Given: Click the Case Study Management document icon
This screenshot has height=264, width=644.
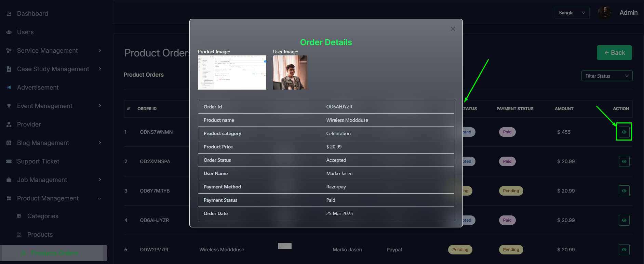Looking at the screenshot, I should (x=9, y=69).
